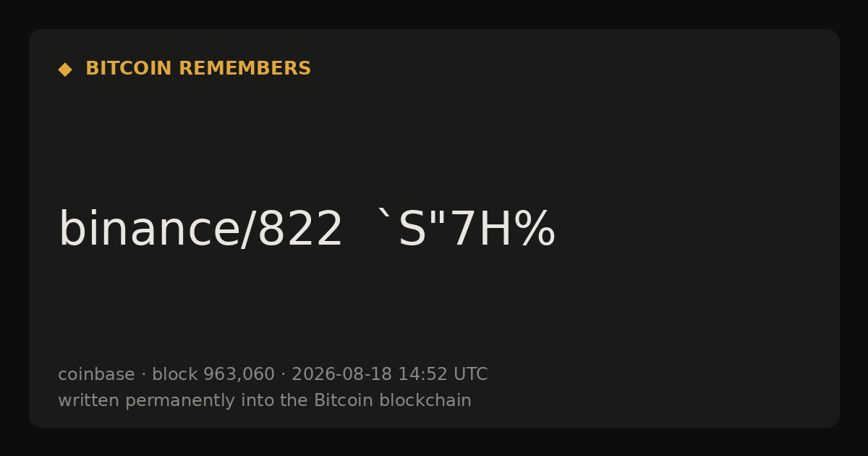Open the coinbase label in footer
Screen dimensions: 868x456
click(96, 375)
